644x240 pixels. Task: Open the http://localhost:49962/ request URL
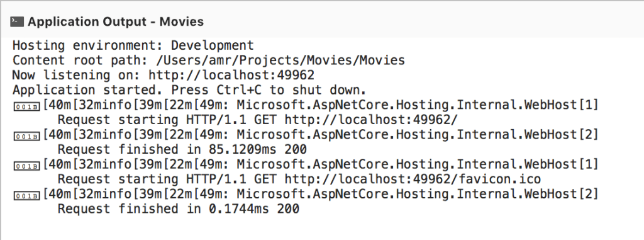371,120
